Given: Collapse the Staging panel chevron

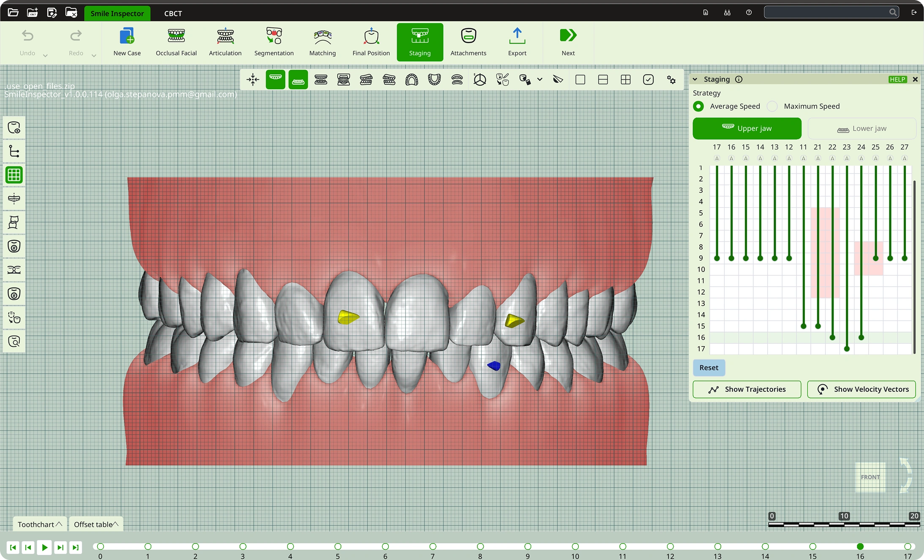Looking at the screenshot, I should pyautogui.click(x=695, y=79).
